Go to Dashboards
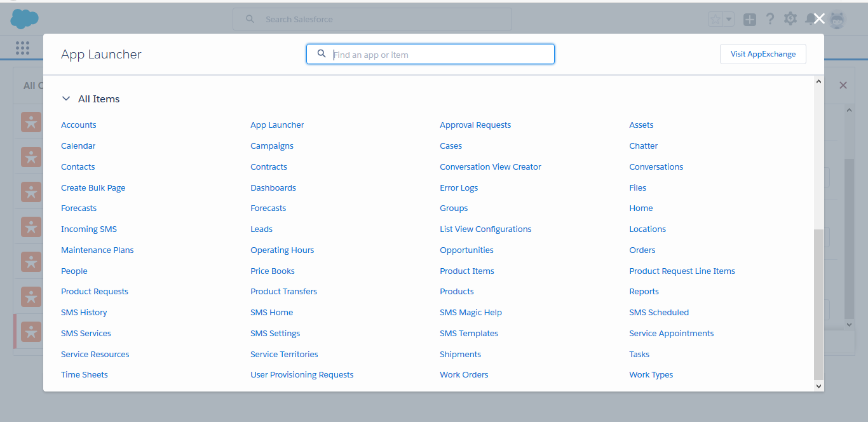The width and height of the screenshot is (868, 422). click(x=273, y=188)
